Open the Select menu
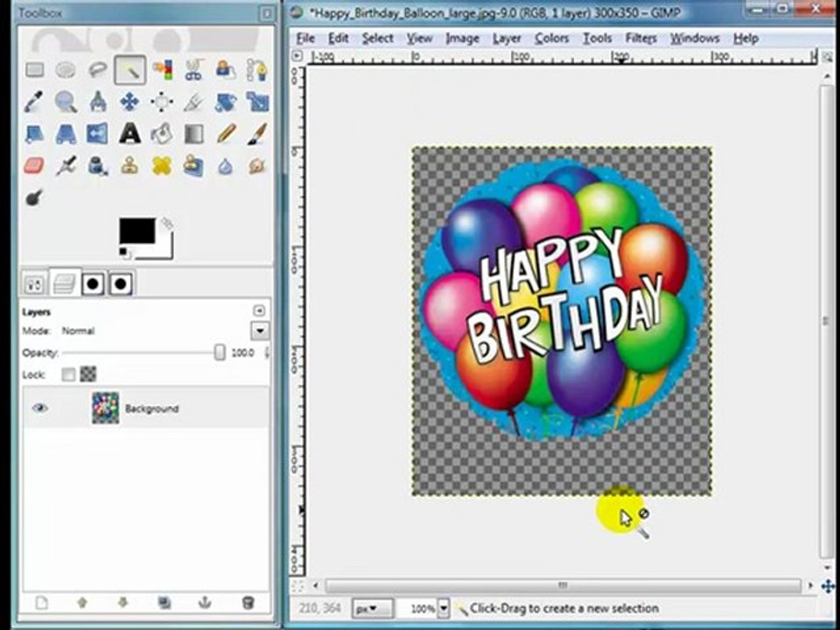This screenshot has width=840, height=630. [x=378, y=38]
